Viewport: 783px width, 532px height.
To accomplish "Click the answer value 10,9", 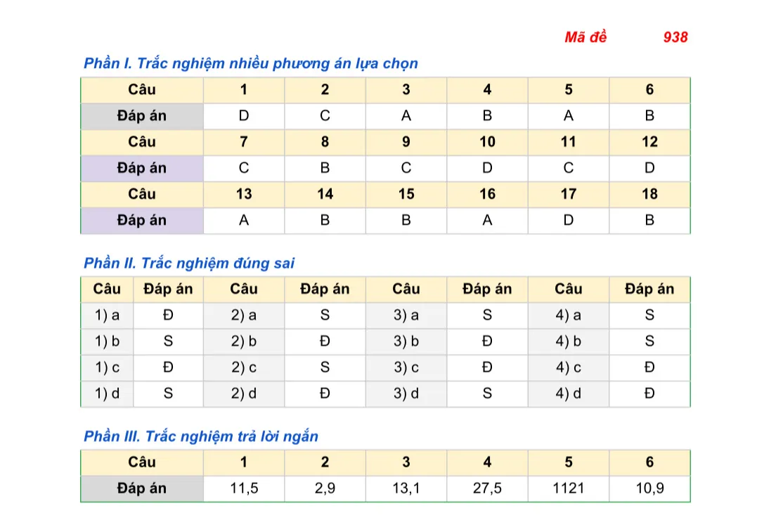I will [x=649, y=488].
